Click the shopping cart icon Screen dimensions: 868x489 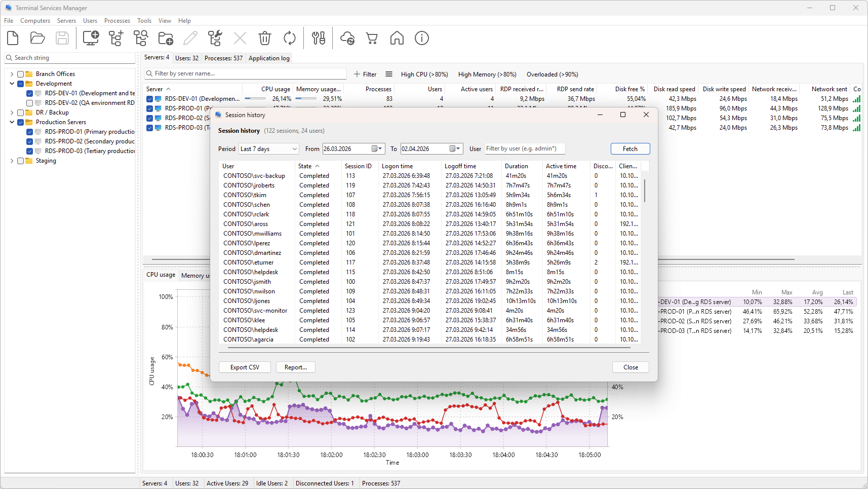(372, 39)
